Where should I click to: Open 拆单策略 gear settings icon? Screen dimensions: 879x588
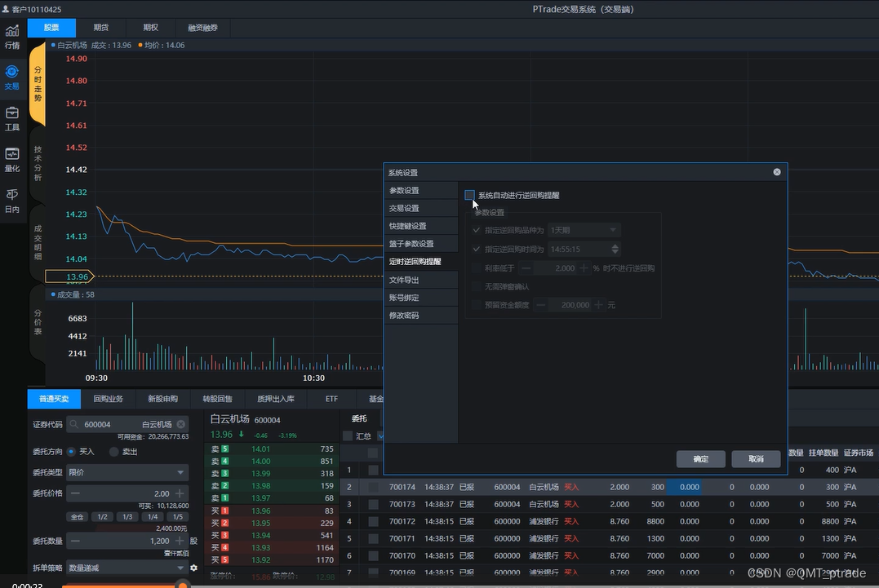(x=194, y=568)
